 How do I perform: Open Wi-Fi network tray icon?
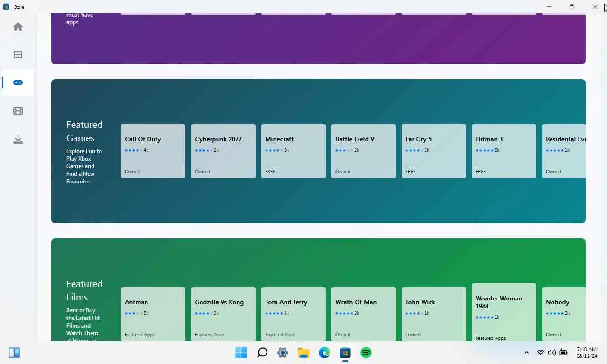(540, 353)
